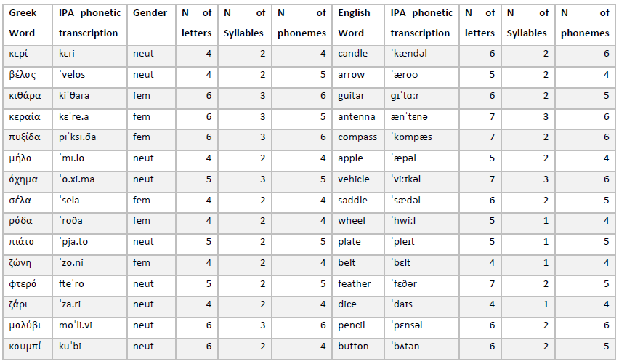Click the English word "candle"

click(353, 54)
